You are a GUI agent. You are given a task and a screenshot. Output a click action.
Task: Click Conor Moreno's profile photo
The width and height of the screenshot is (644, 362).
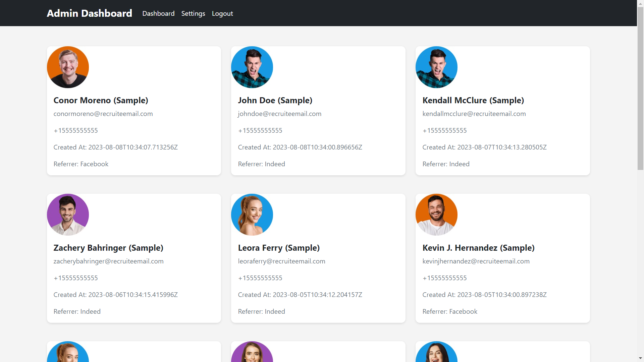pos(68,67)
